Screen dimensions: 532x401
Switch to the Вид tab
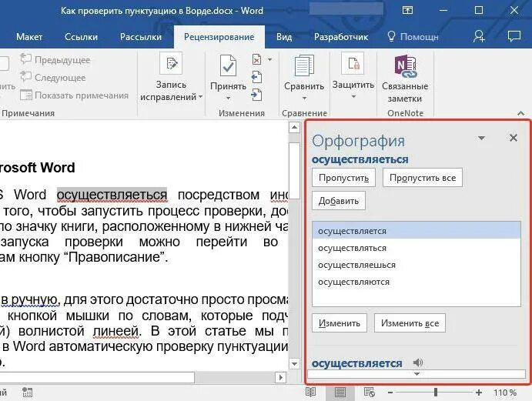[x=284, y=37]
